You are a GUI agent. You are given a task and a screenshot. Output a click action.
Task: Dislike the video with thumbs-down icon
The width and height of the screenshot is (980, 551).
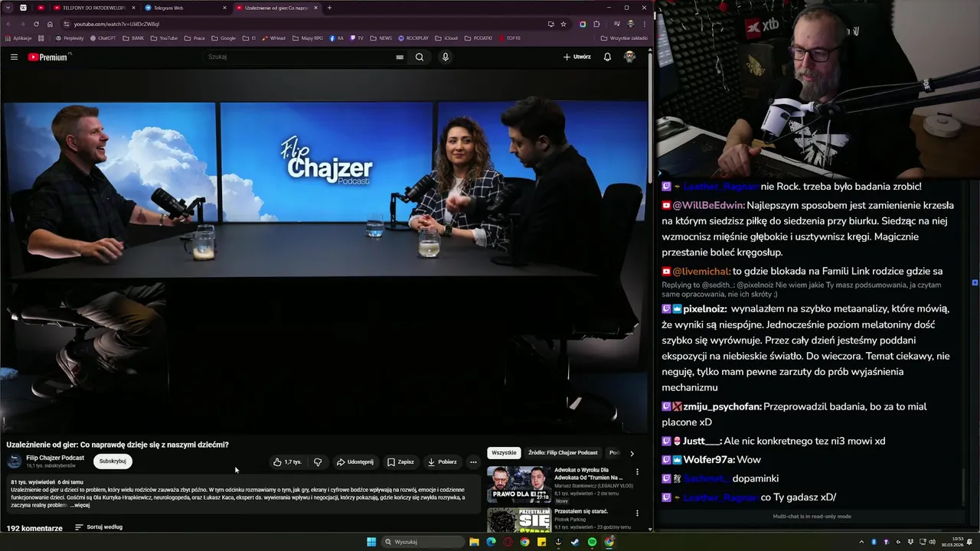318,461
